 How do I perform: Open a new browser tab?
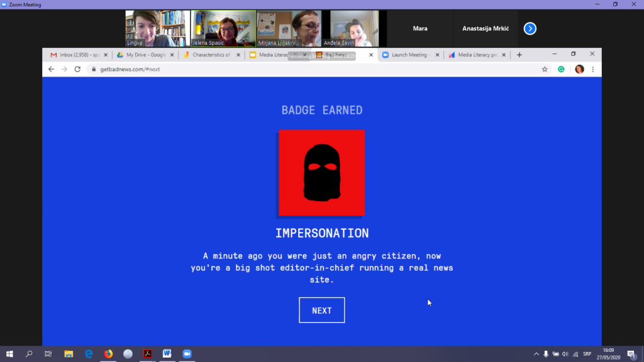[x=519, y=55]
